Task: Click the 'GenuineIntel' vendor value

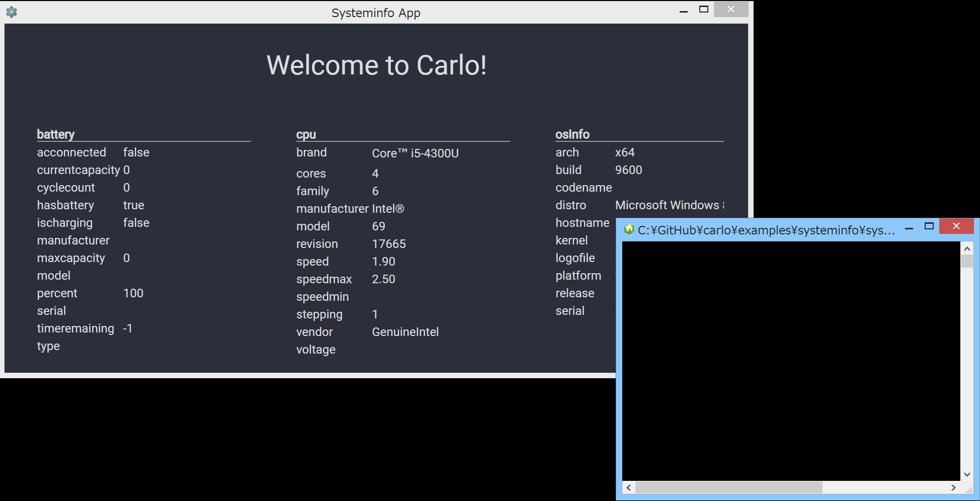Action: click(x=405, y=332)
